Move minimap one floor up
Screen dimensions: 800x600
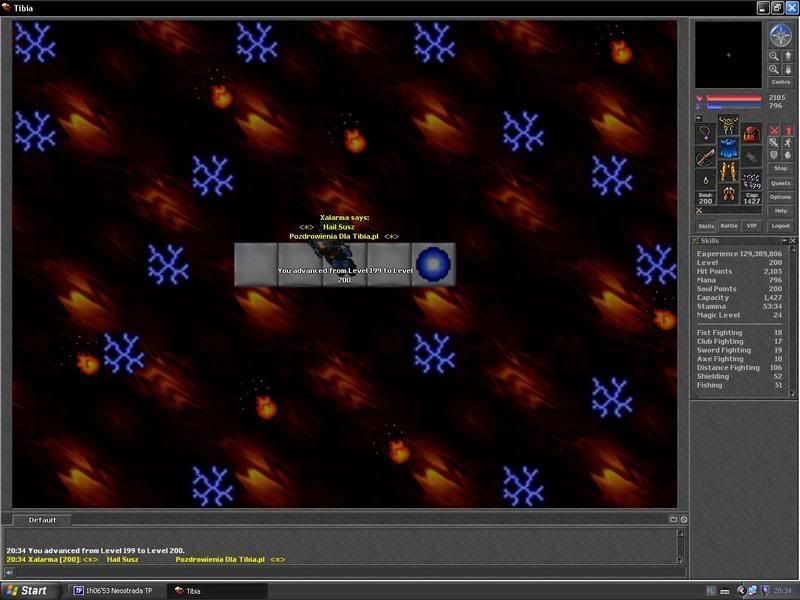coord(787,56)
